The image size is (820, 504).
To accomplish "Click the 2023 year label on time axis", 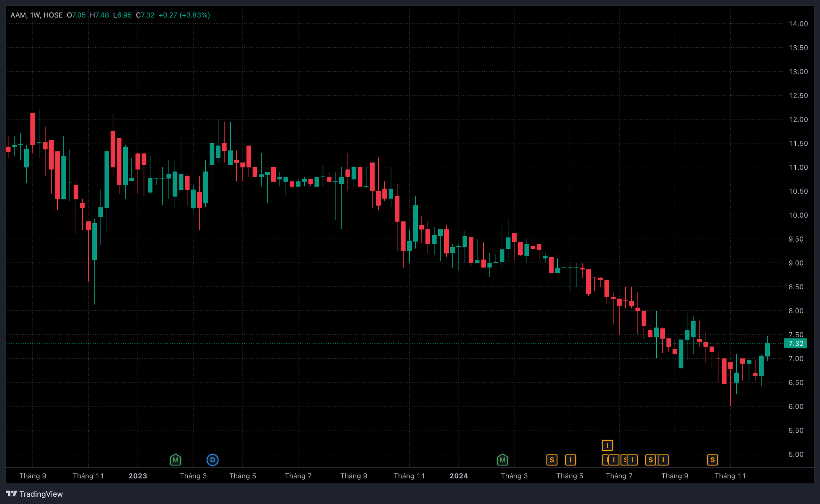I will tap(138, 476).
